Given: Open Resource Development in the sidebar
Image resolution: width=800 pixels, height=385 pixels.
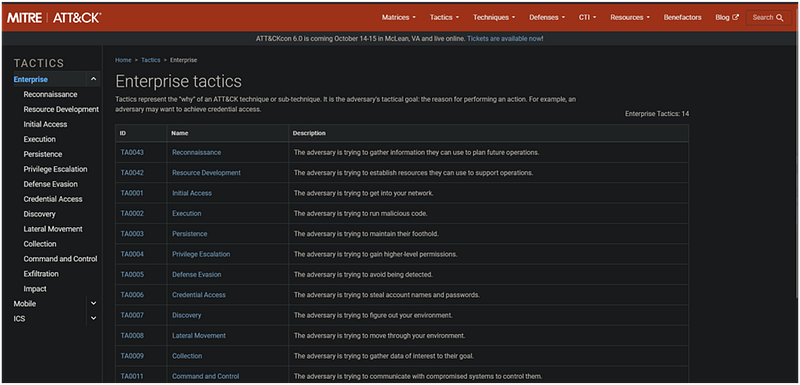Looking at the screenshot, I should click(61, 109).
